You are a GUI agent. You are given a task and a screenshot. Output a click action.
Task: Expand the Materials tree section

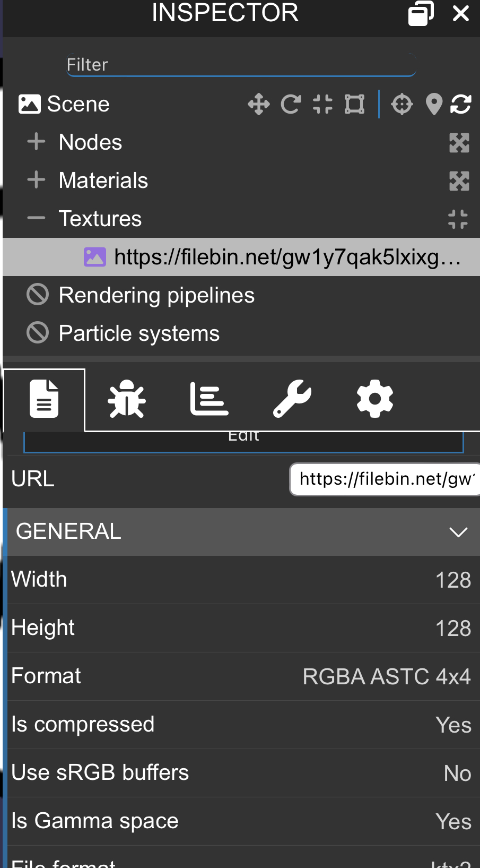[36, 180]
